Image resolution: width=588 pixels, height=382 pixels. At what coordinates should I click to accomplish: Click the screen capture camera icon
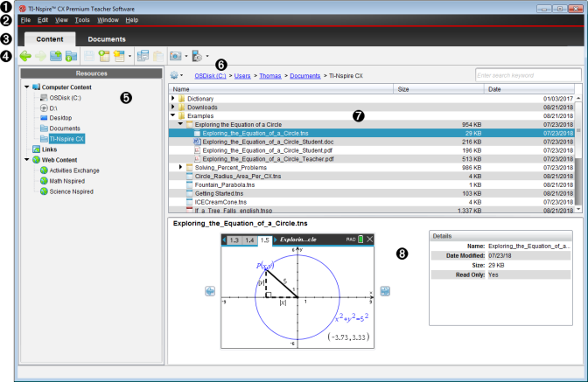point(177,56)
